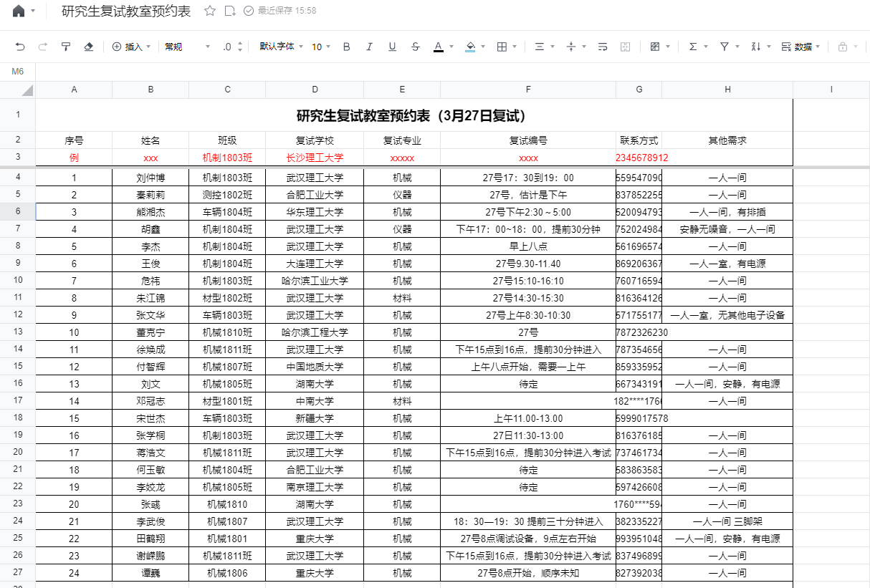This screenshot has height=588, width=870.
Task: Expand the 常规 number format dropdown
Action: point(187,47)
